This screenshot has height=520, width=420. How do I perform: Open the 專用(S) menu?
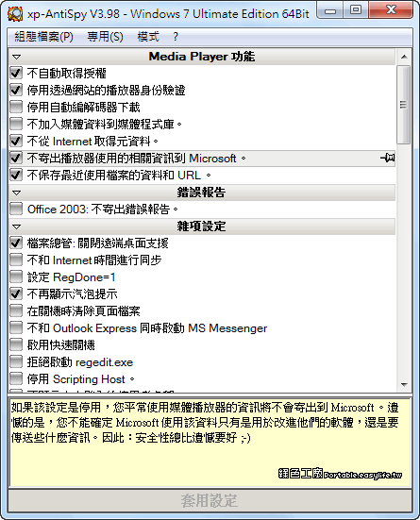105,37
